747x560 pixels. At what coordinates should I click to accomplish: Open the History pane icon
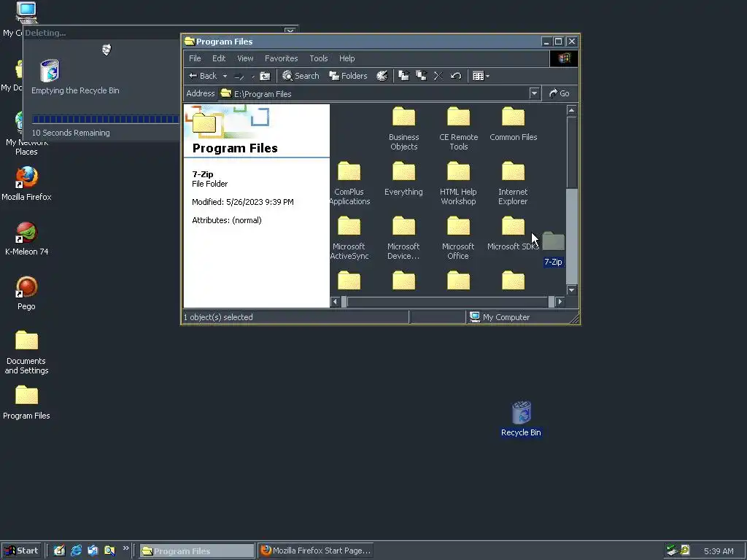coord(382,76)
